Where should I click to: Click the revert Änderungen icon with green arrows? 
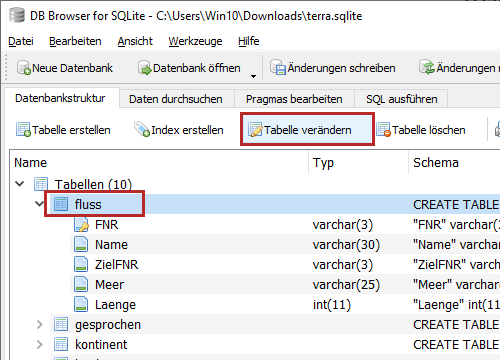point(427,68)
